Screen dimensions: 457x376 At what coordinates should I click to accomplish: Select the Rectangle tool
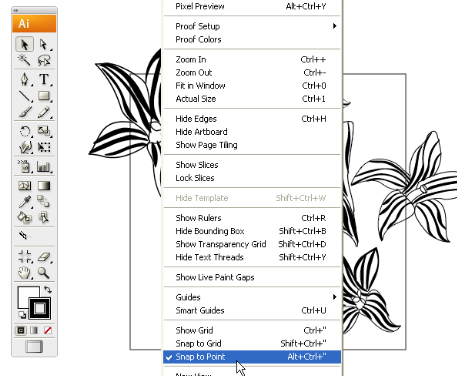(x=44, y=96)
